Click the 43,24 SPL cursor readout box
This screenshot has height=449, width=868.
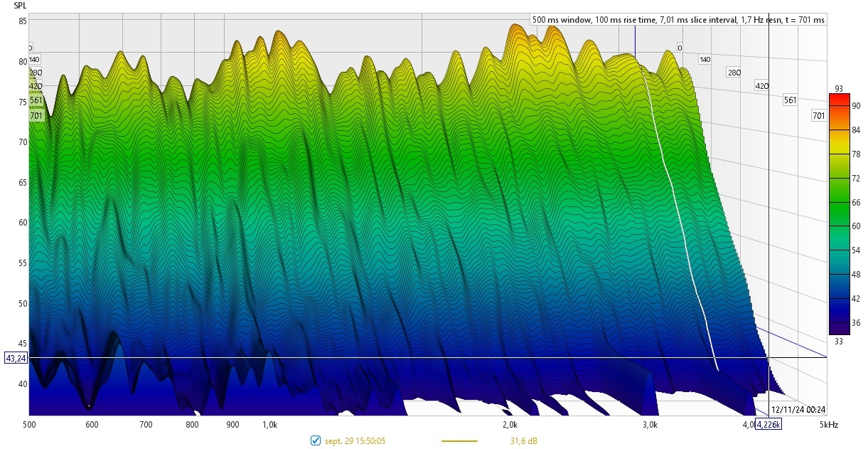point(16,358)
